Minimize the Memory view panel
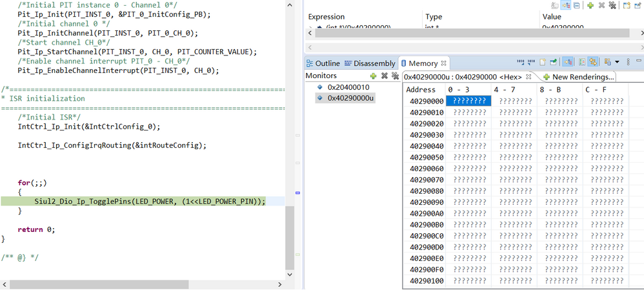The image size is (644, 303). 639,61
